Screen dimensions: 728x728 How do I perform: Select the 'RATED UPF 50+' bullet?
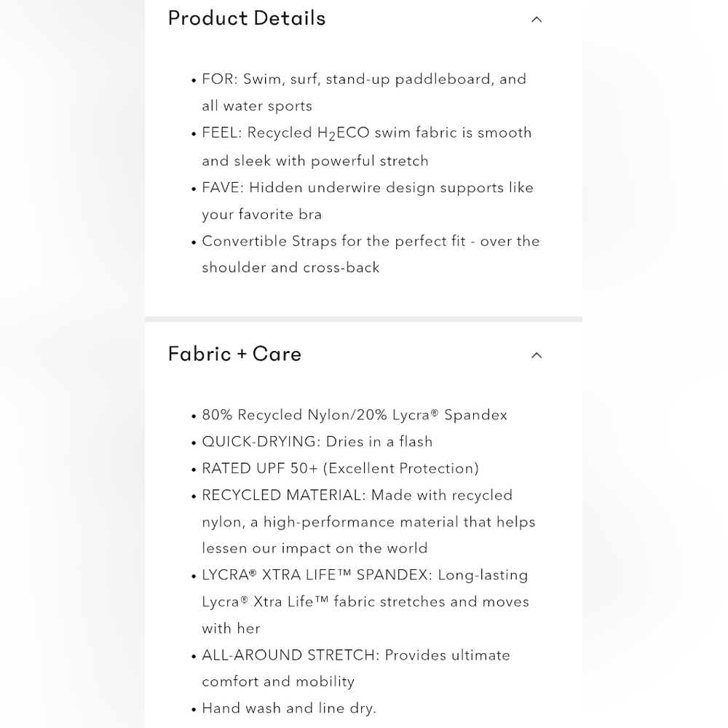[x=340, y=468]
